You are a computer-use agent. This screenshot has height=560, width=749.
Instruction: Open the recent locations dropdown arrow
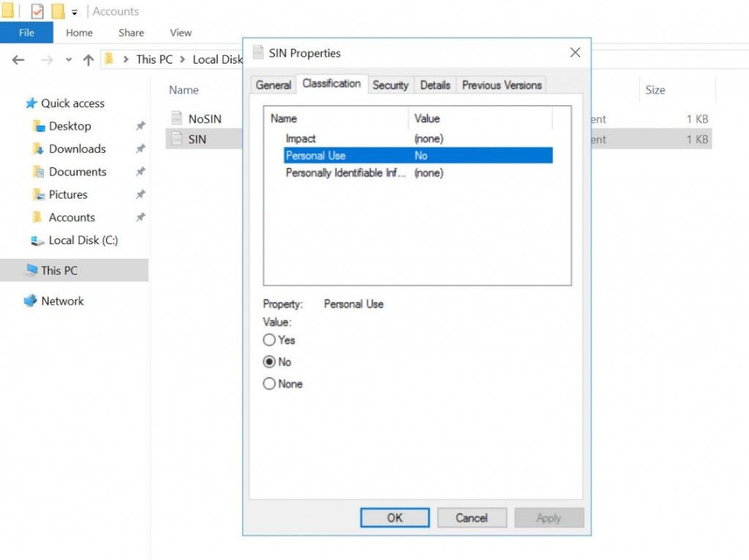coord(69,60)
